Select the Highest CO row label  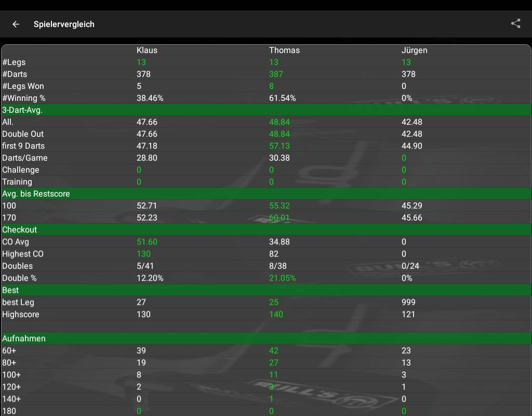tap(23, 254)
